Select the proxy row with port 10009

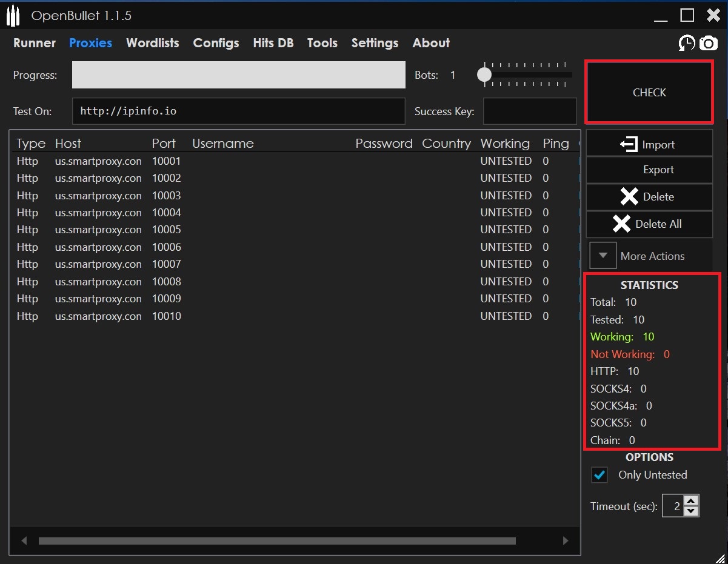pyautogui.click(x=295, y=299)
